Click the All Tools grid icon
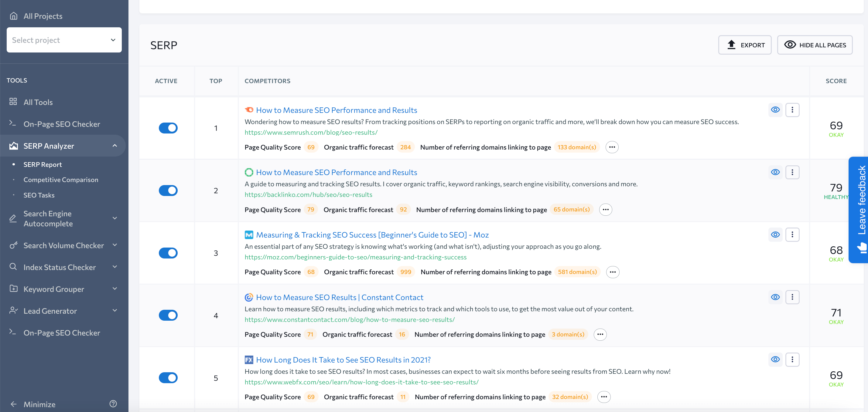Image resolution: width=868 pixels, height=412 pixels. tap(13, 102)
